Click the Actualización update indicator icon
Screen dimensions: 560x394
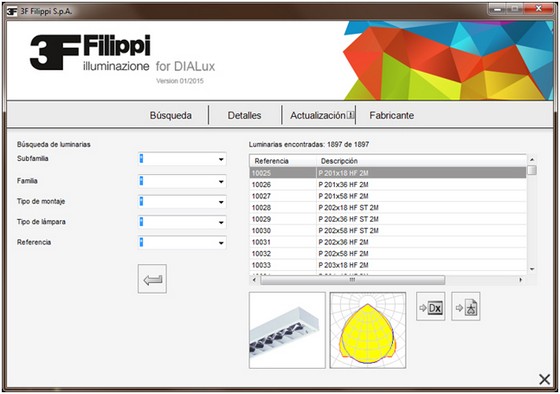[x=350, y=115]
